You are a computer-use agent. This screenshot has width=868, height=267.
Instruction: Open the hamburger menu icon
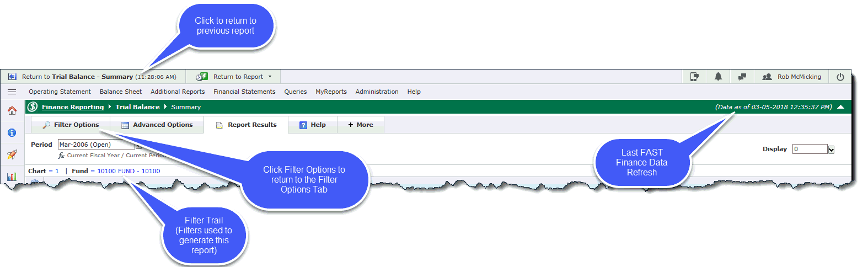[x=12, y=92]
